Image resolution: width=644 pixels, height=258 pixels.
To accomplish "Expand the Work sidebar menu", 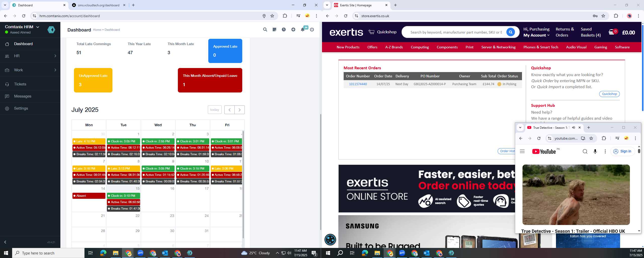I will 30,70.
